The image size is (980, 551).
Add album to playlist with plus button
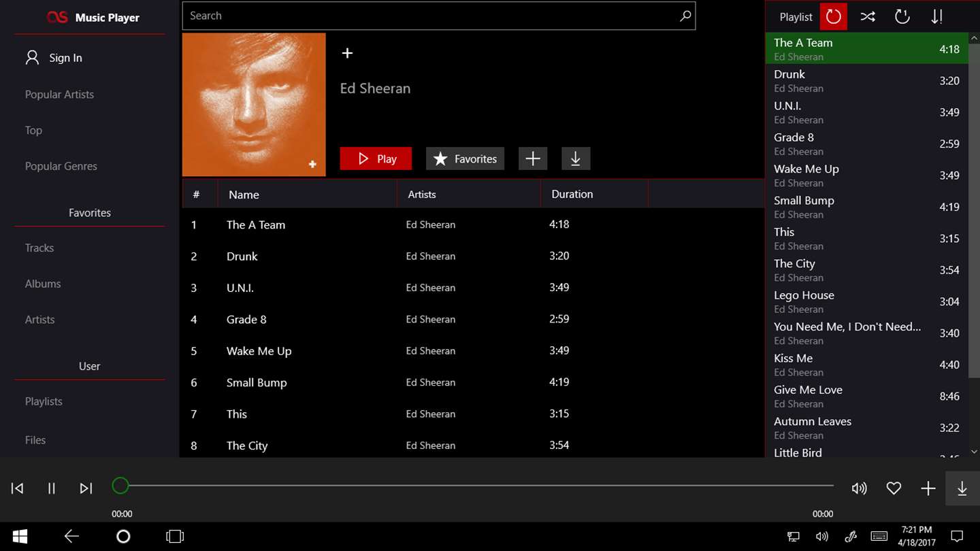point(533,158)
